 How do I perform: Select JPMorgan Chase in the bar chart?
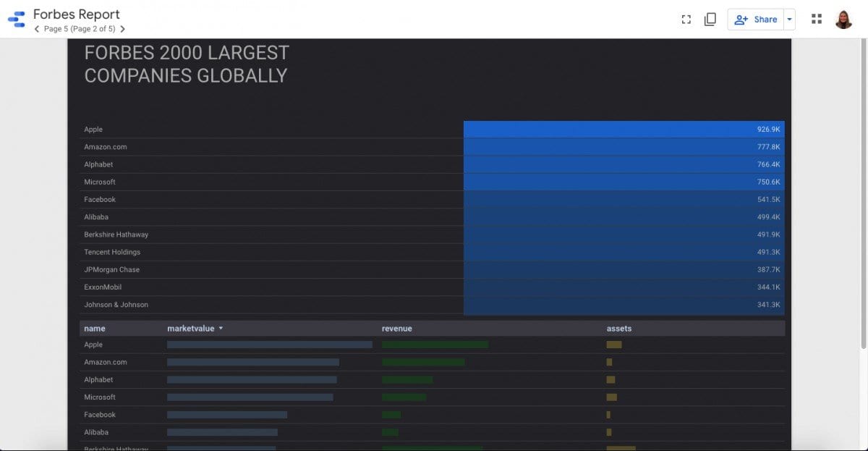[x=112, y=270]
